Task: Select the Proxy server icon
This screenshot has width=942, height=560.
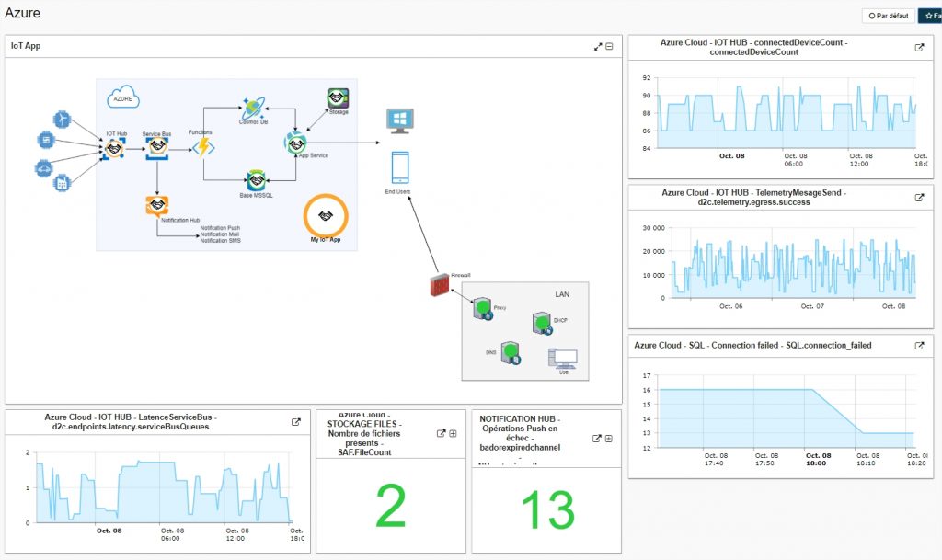Action: (x=482, y=309)
